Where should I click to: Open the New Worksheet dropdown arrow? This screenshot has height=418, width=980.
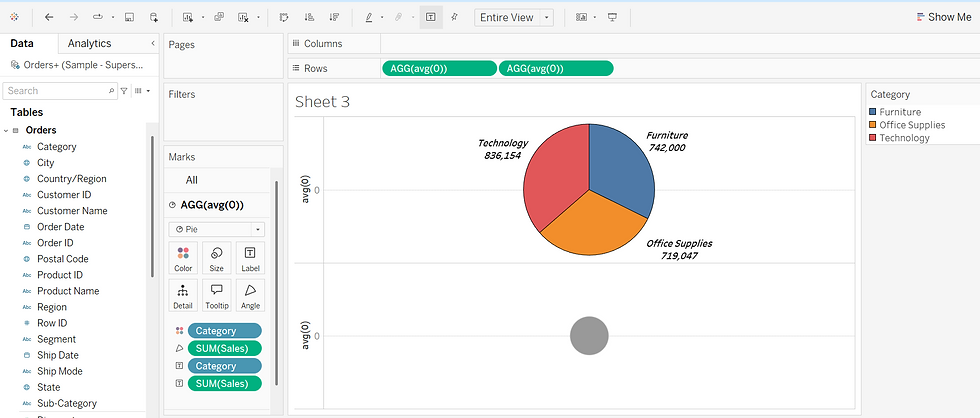pyautogui.click(x=202, y=17)
